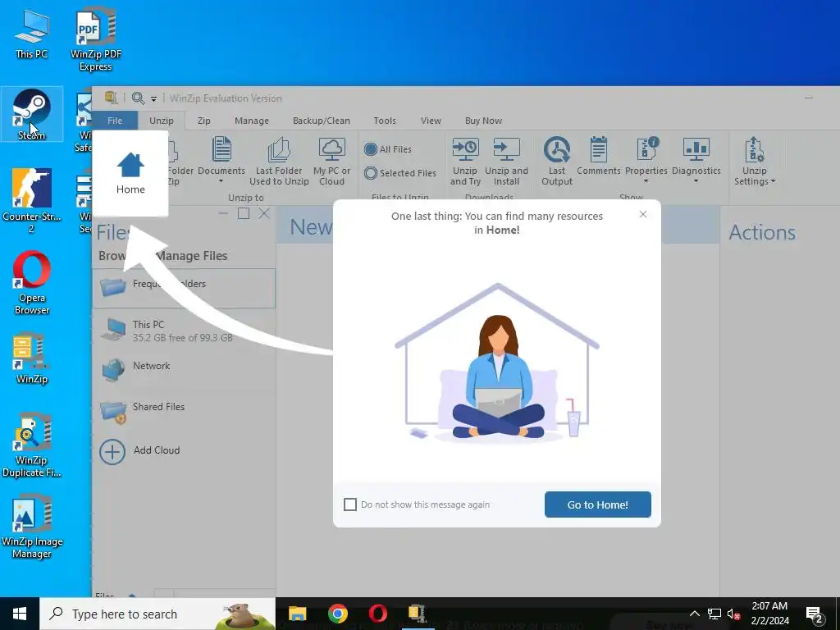Click the WinZip app icon in title bar
This screenshot has width=840, height=630.
coord(111,98)
